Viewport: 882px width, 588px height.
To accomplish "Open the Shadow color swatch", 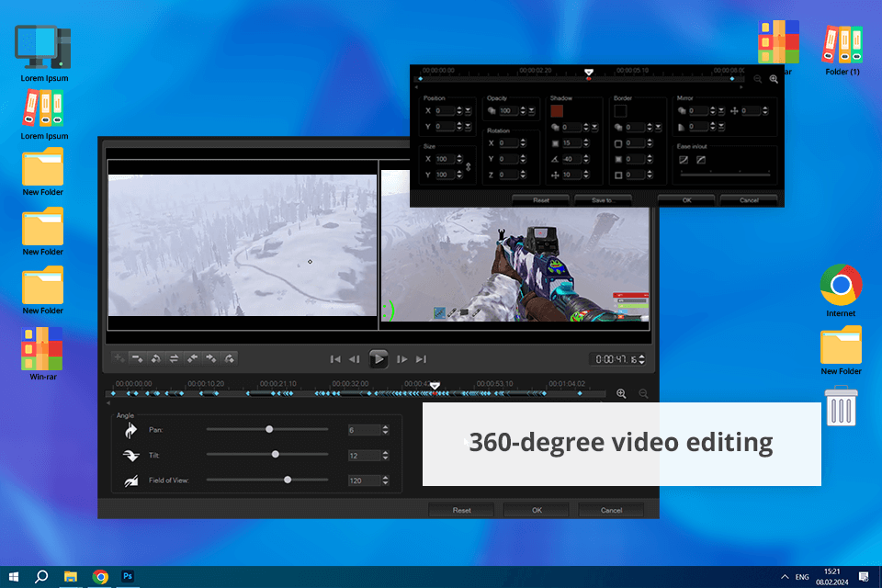I will point(557,111).
